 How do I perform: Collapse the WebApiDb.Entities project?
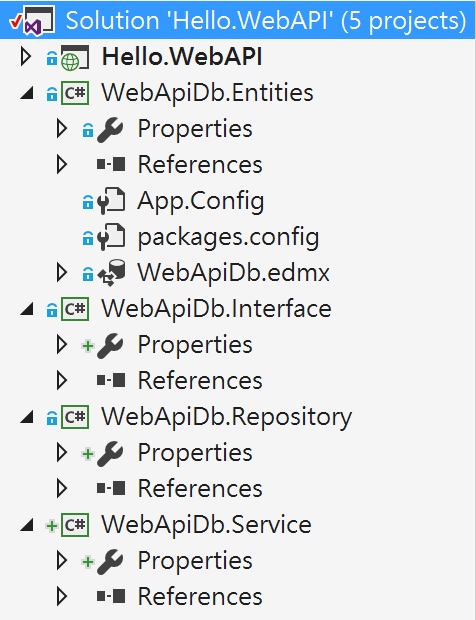coord(27,94)
